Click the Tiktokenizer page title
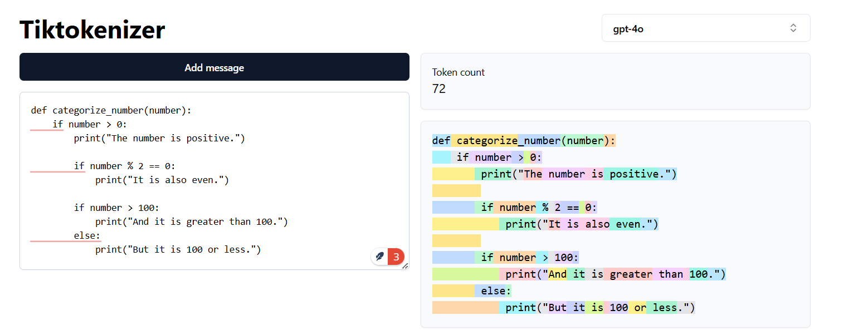The height and width of the screenshot is (335, 868). [92, 29]
